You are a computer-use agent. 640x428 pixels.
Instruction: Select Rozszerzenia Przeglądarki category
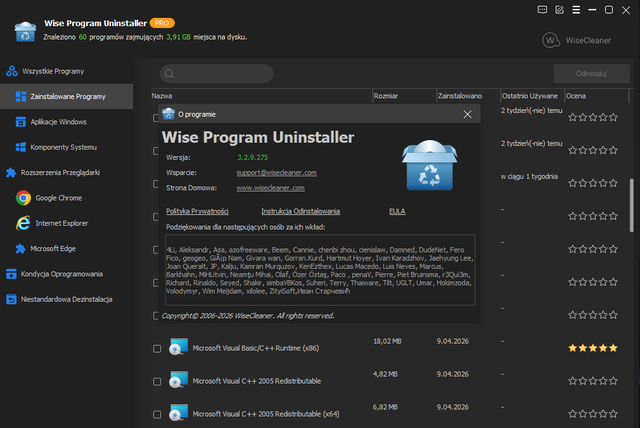[x=60, y=173]
